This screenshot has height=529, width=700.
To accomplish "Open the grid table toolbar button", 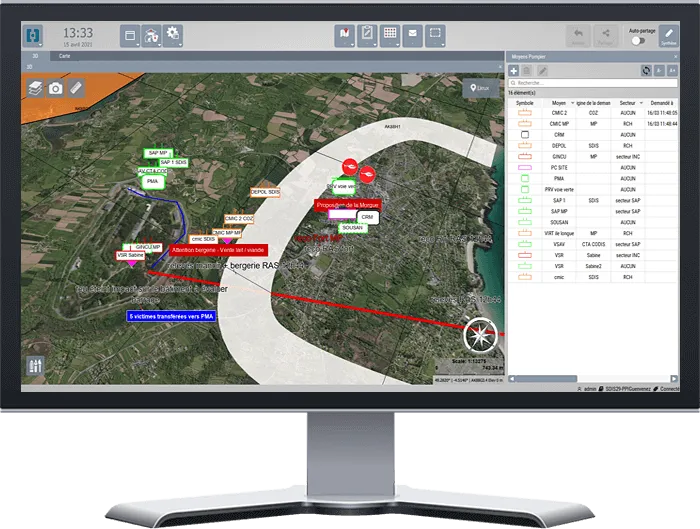I will (390, 36).
